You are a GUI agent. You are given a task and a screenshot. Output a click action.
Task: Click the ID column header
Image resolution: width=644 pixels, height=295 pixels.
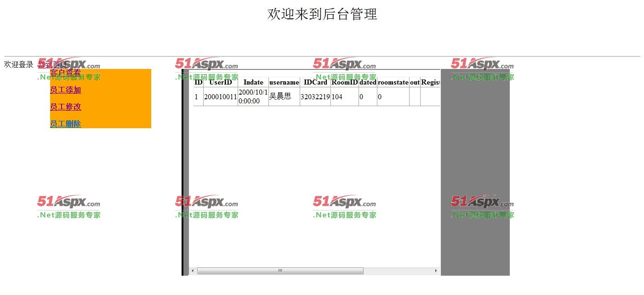click(x=199, y=82)
